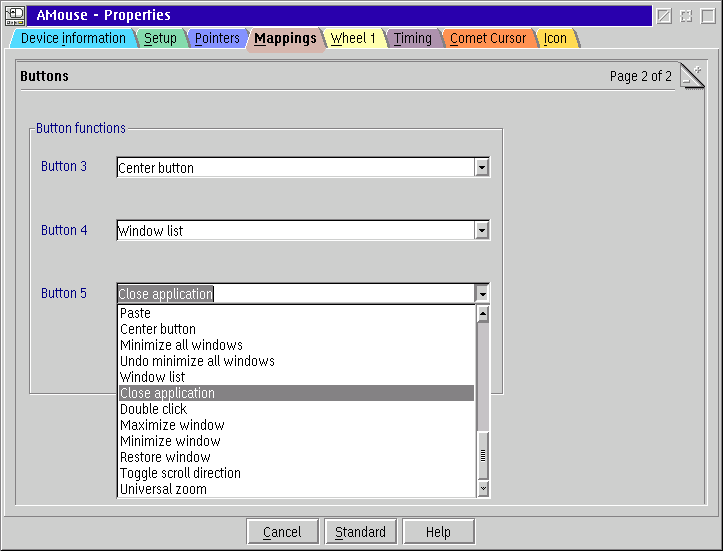
Task: Open the Wheel 1 tab
Action: point(353,38)
